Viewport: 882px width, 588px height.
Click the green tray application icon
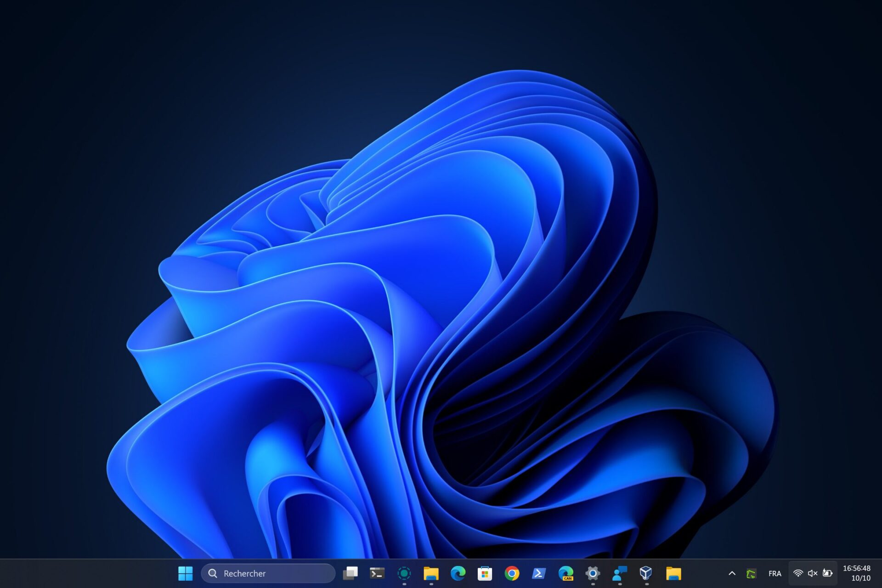click(x=752, y=574)
